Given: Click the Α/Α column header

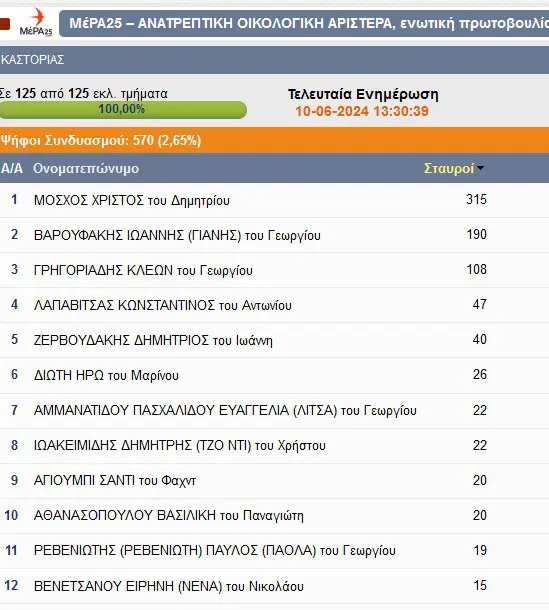Looking at the screenshot, I should tap(12, 168).
